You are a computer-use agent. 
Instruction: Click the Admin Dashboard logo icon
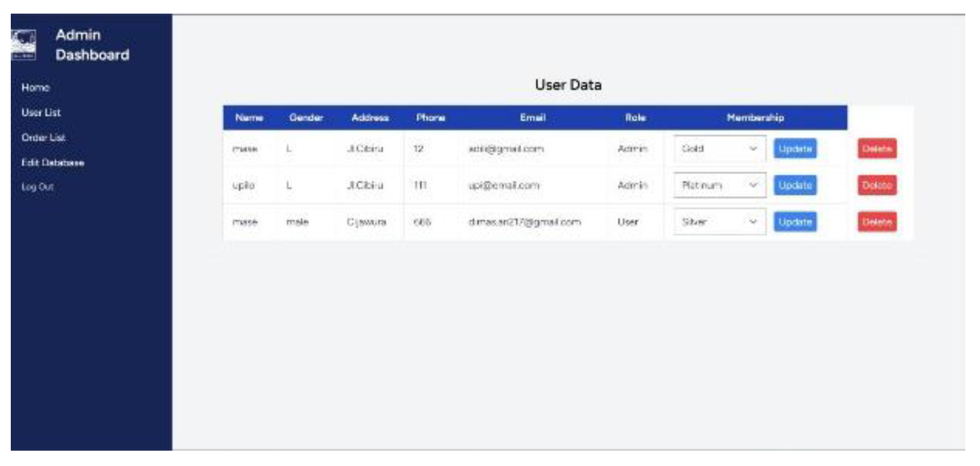pos(23,45)
